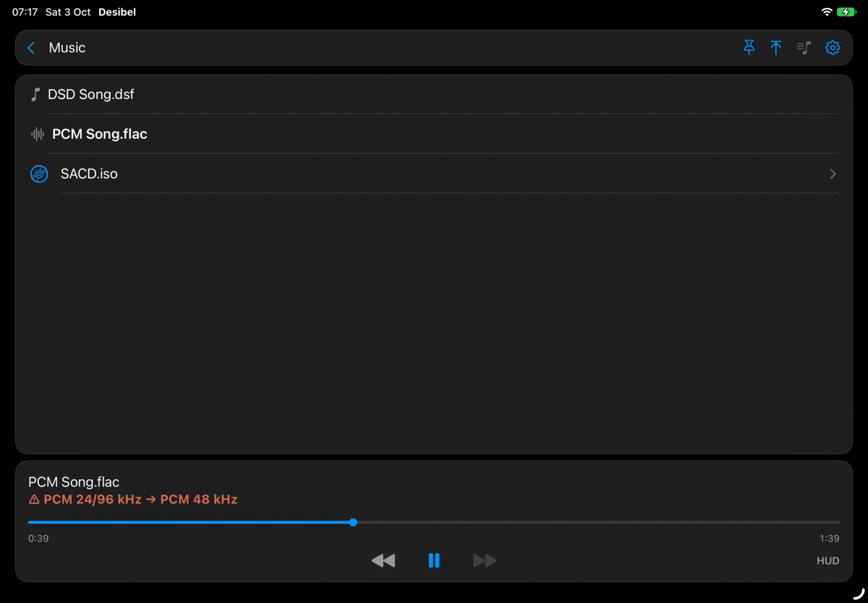Viewport: 868px width, 603px height.
Task: Click the PCM 24/96 kHz format status text
Action: [140, 500]
